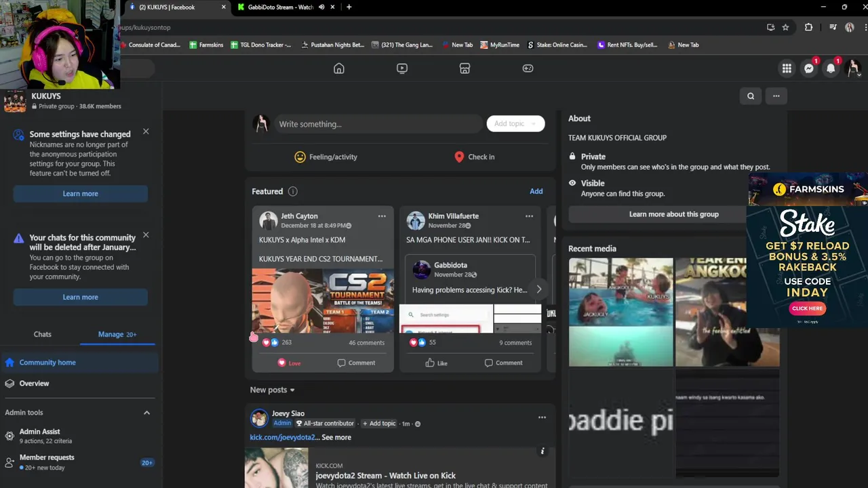Open Facebook Home icon
This screenshot has width=868, height=488.
[x=339, y=68]
